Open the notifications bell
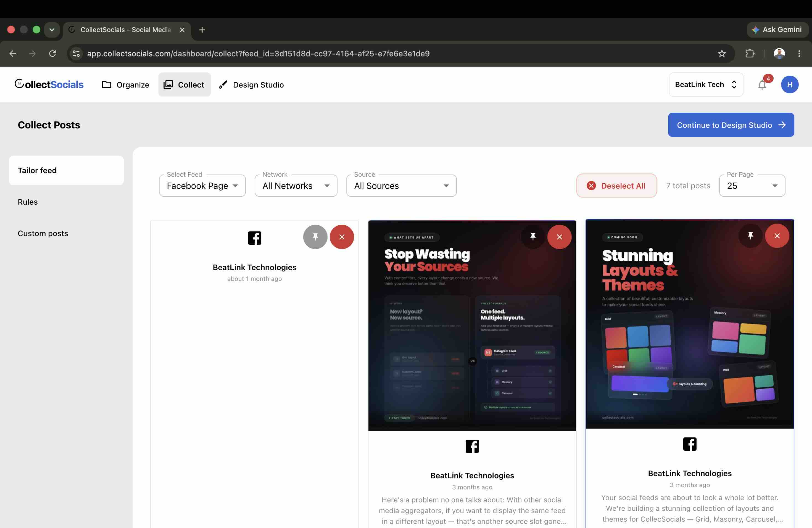 (762, 85)
